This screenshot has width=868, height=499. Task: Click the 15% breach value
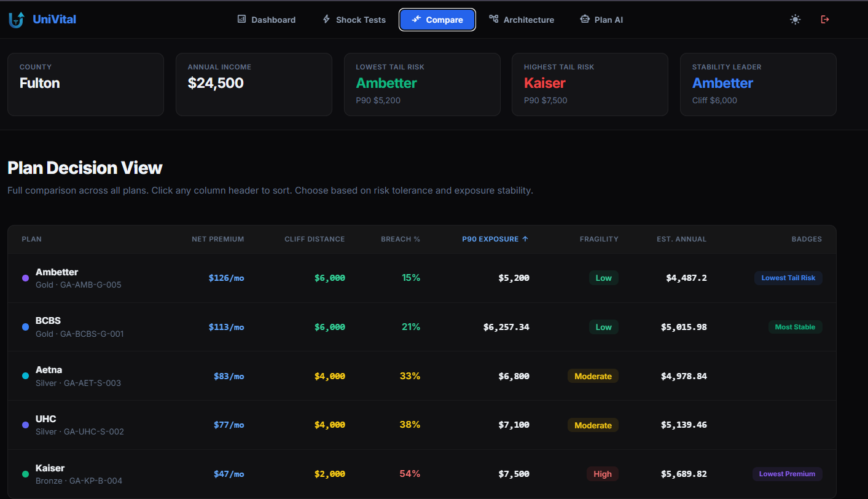411,278
